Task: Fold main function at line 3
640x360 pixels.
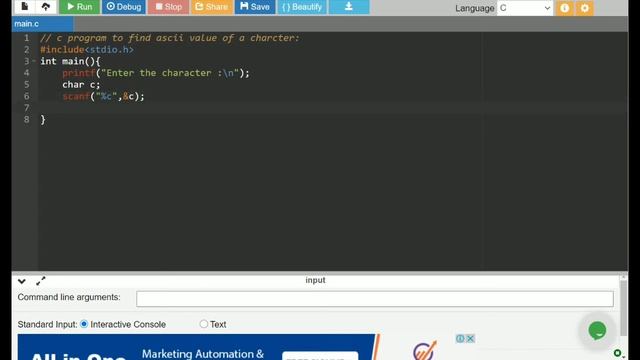Action: [34, 61]
